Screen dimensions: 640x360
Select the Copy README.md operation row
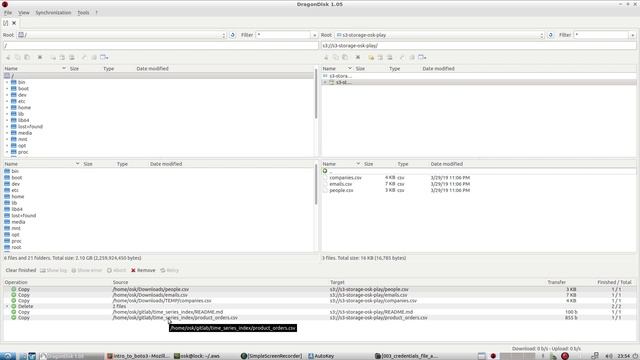pyautogui.click(x=320, y=312)
